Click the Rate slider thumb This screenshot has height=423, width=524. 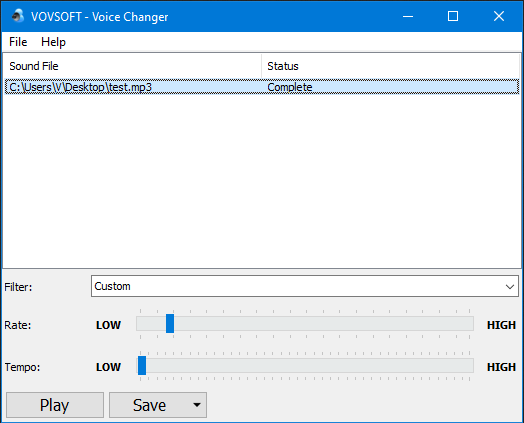coord(170,323)
